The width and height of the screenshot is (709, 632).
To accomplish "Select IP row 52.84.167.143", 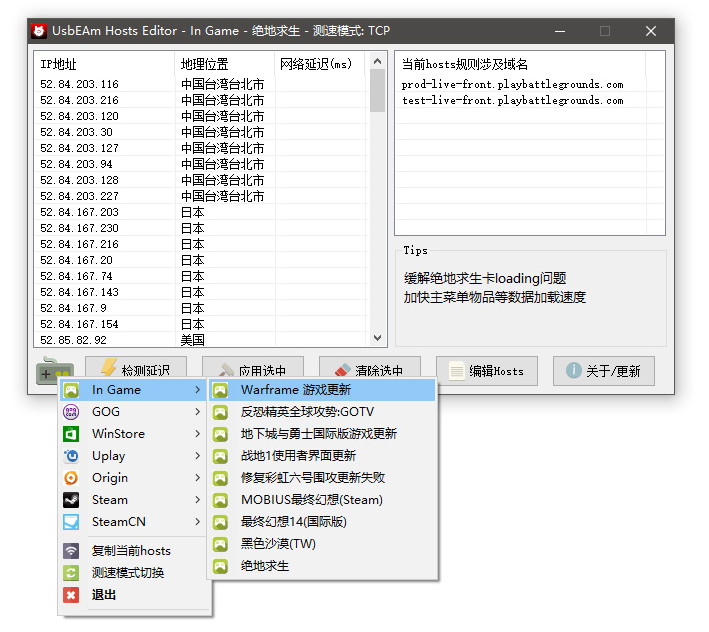I will tap(202, 292).
